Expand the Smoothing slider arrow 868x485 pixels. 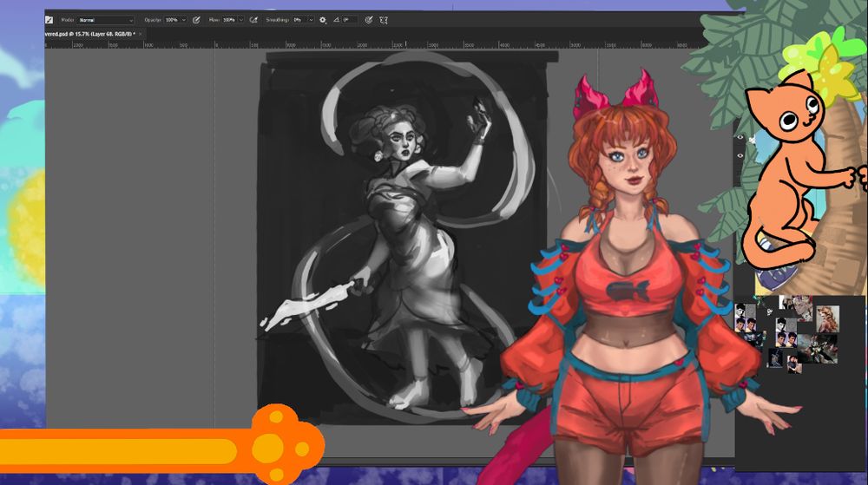311,20
